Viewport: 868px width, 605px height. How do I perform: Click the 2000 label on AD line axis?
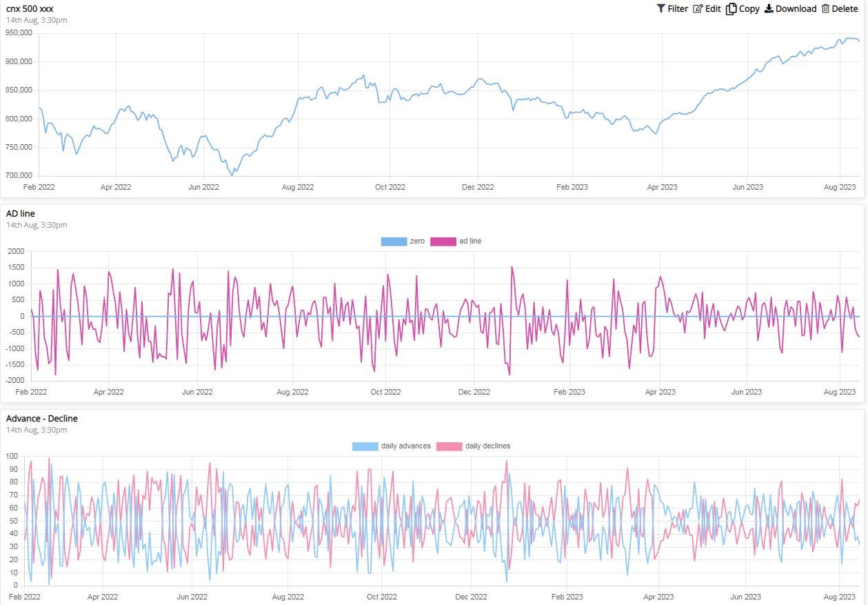[x=17, y=251]
